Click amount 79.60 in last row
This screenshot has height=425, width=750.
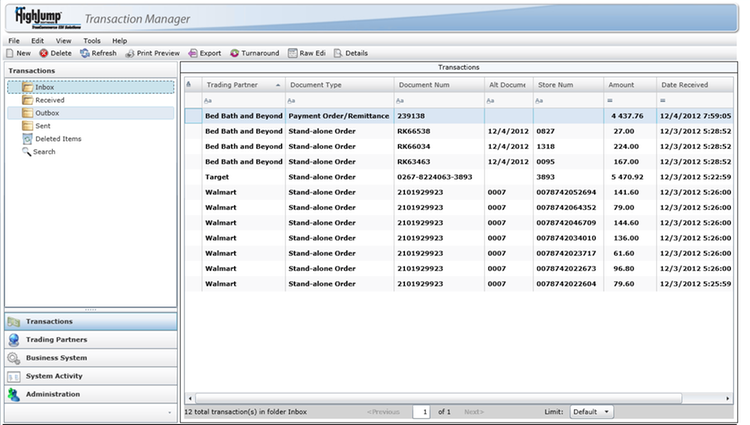[624, 284]
